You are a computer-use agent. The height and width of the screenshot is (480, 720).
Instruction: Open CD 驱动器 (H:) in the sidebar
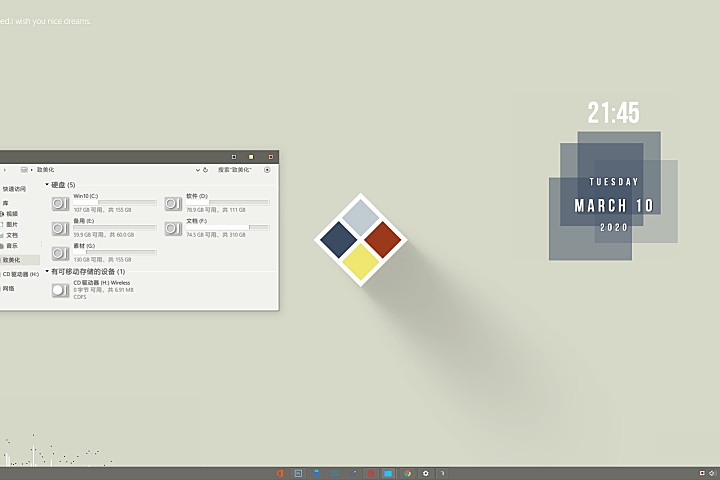coord(21,274)
